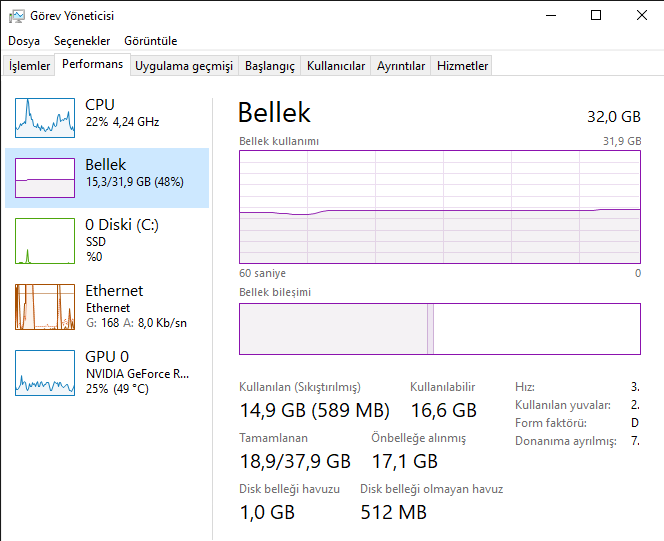Click the Task Manager app icon in title bar
The image size is (664, 541).
coord(17,16)
